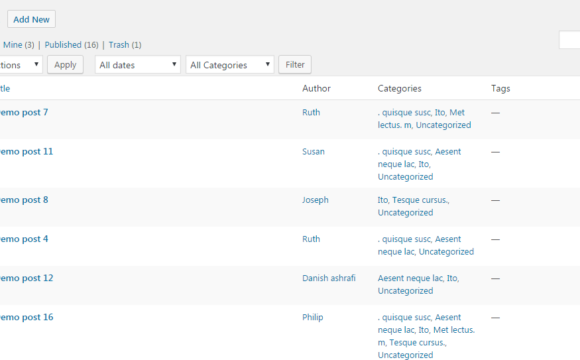Click the Filter button
This screenshot has width=580, height=360.
pos(295,65)
